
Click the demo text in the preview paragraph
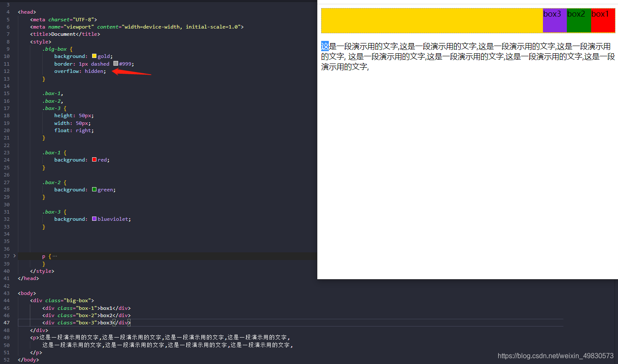tap(468, 56)
